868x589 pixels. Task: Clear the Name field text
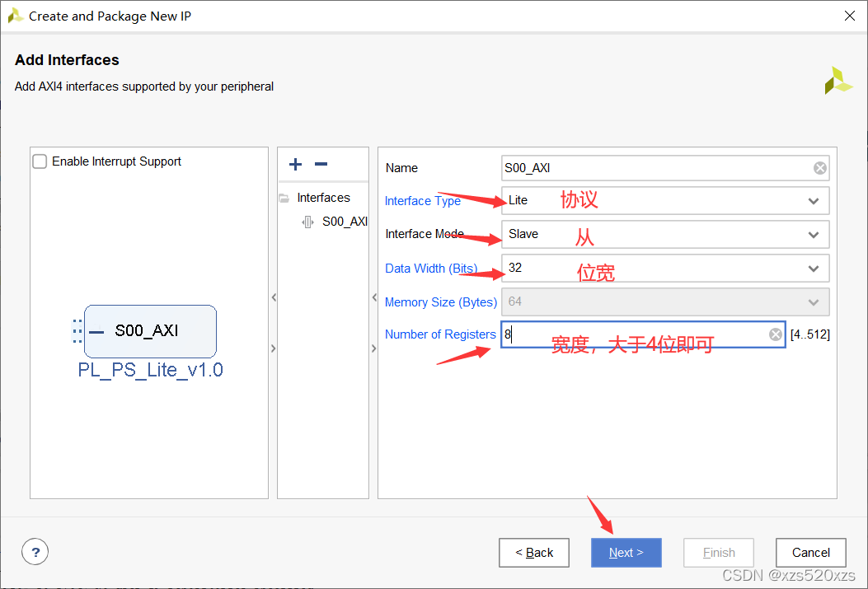pyautogui.click(x=820, y=168)
